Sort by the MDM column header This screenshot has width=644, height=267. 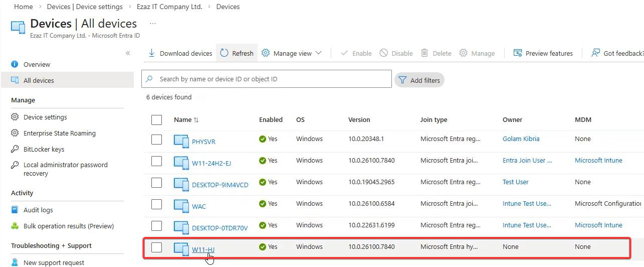point(583,119)
